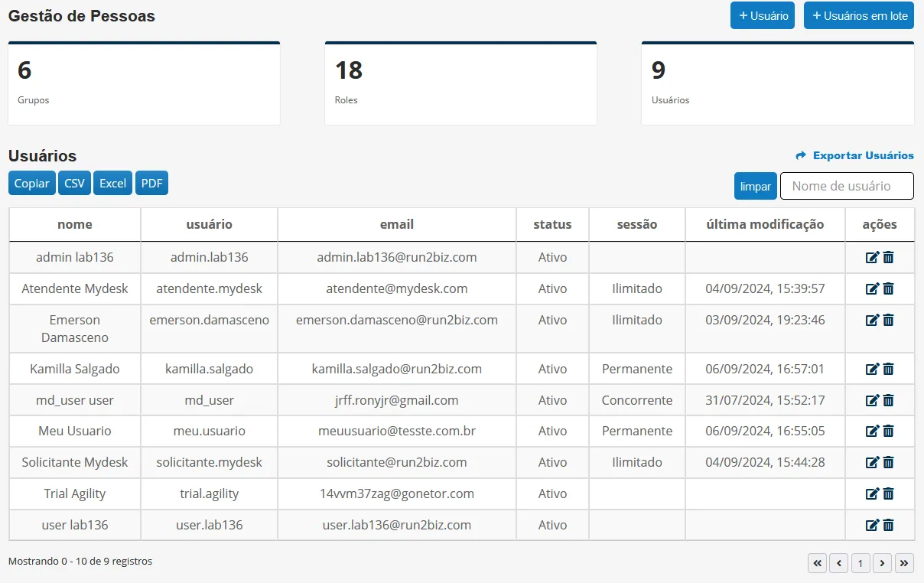Sort the table by status column

click(x=553, y=225)
